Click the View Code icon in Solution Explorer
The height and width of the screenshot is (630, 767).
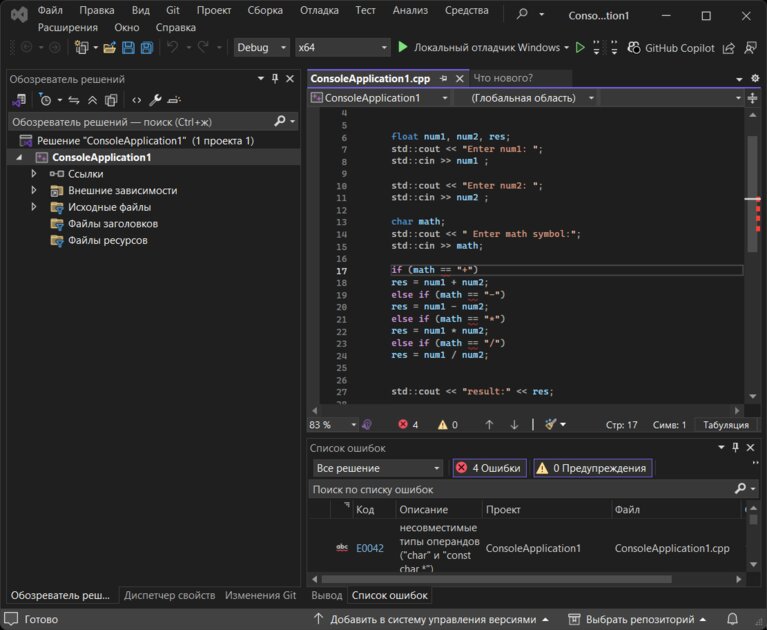coord(136,100)
